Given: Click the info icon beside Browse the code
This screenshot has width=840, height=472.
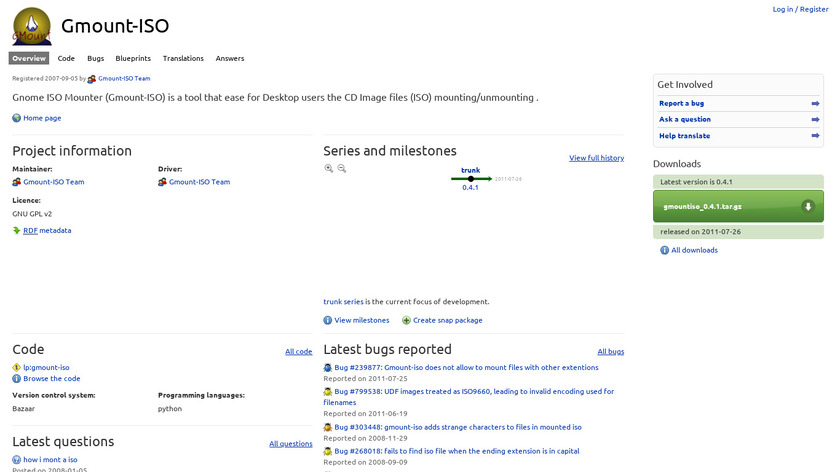Looking at the screenshot, I should pos(17,378).
